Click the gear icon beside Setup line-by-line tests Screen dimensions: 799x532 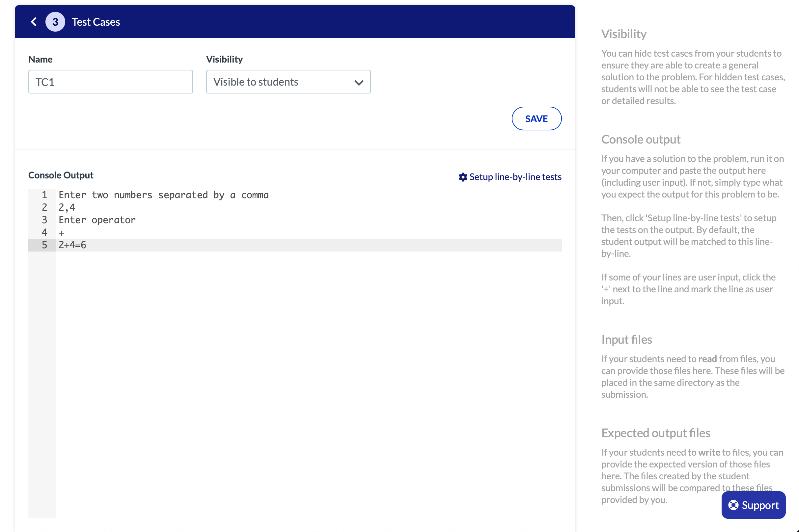coord(463,177)
